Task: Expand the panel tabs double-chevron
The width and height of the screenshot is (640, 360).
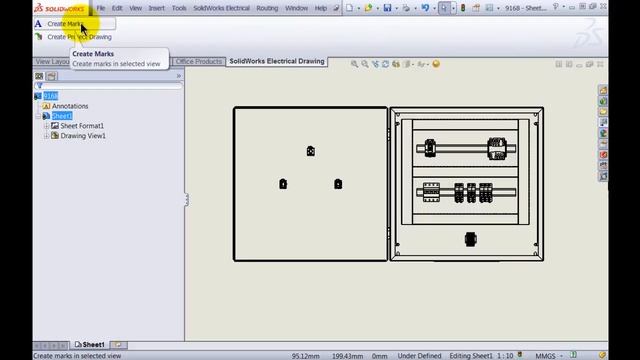Action: click(x=178, y=76)
